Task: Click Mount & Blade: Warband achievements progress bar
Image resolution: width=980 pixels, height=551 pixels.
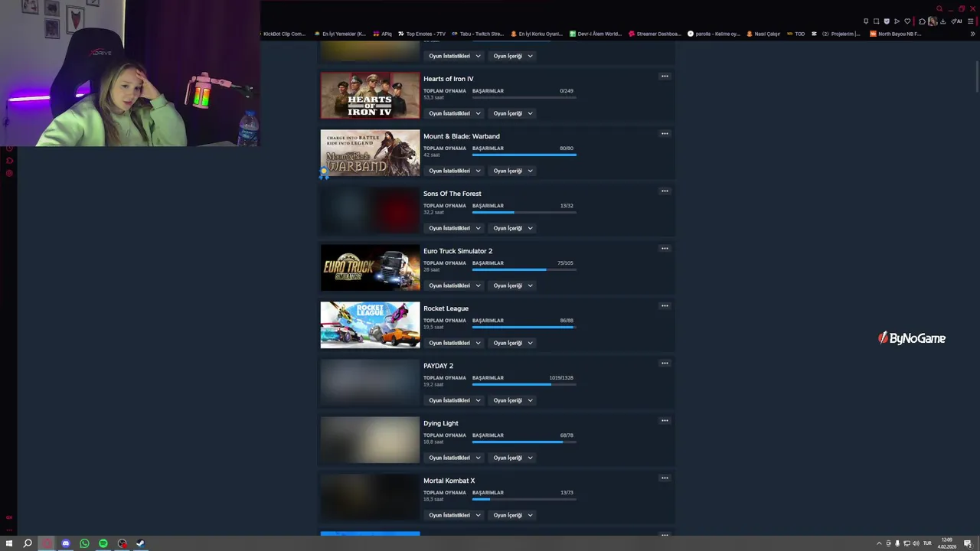Action: [524, 155]
